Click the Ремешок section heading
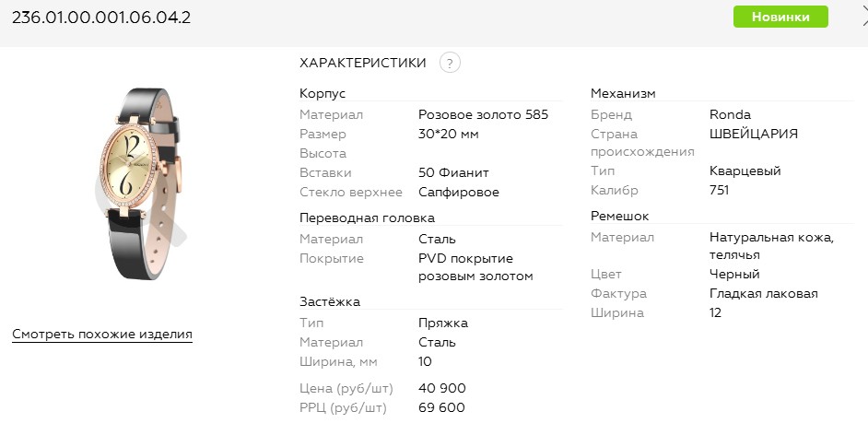 point(619,216)
